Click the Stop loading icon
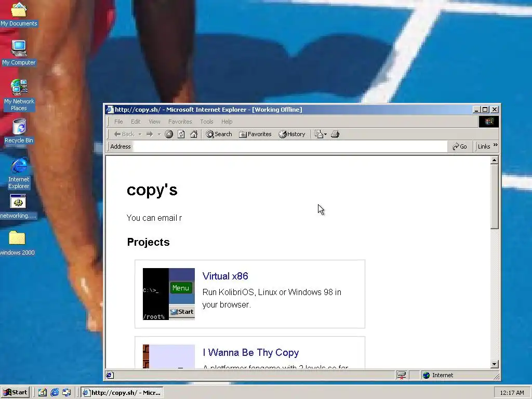The image size is (532, 399). [169, 135]
